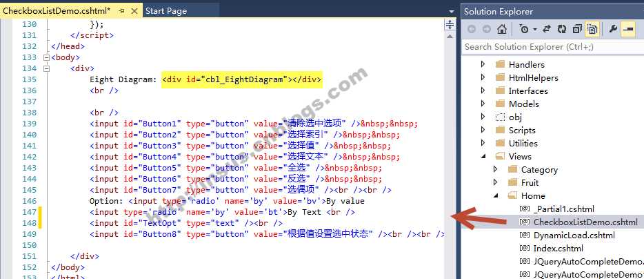Close the CheckboxListDemo.cshtml tab
This screenshot has height=279, width=644.
click(134, 11)
